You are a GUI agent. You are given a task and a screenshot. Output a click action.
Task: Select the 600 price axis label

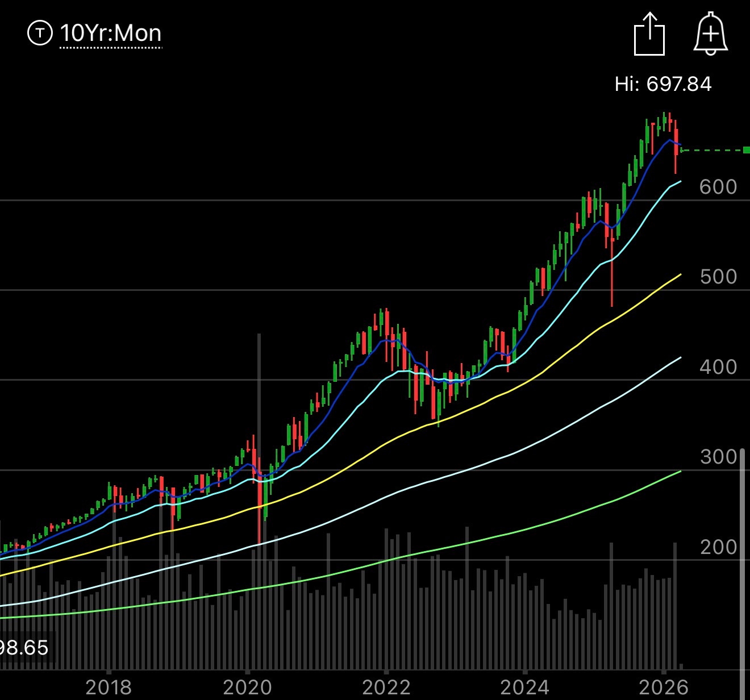tap(718, 187)
